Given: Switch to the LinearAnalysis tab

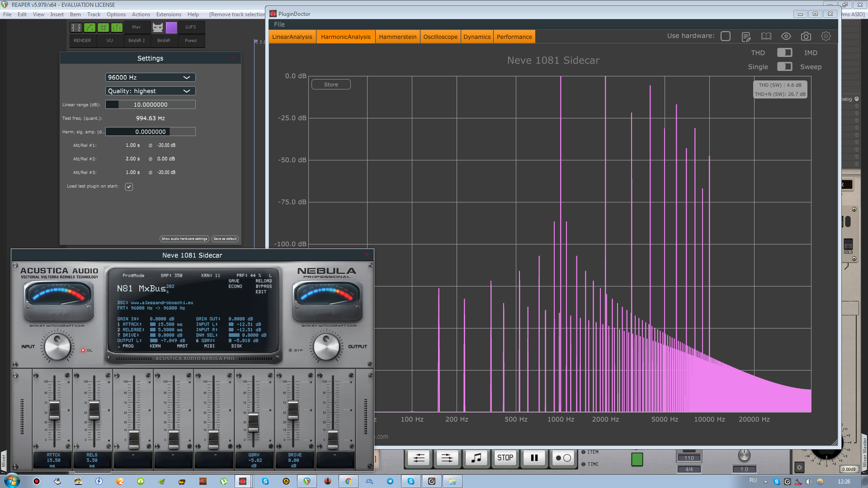Looking at the screenshot, I should 292,37.
